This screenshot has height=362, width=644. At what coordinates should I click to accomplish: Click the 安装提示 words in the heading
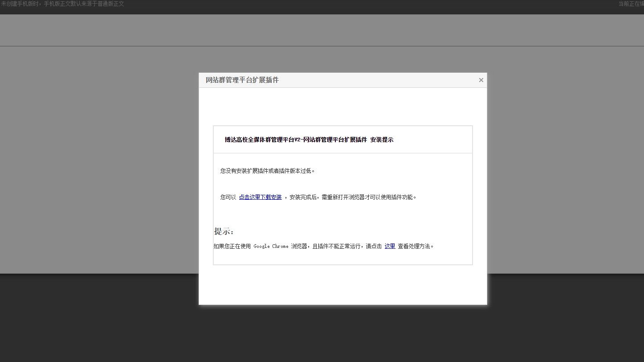click(x=382, y=140)
